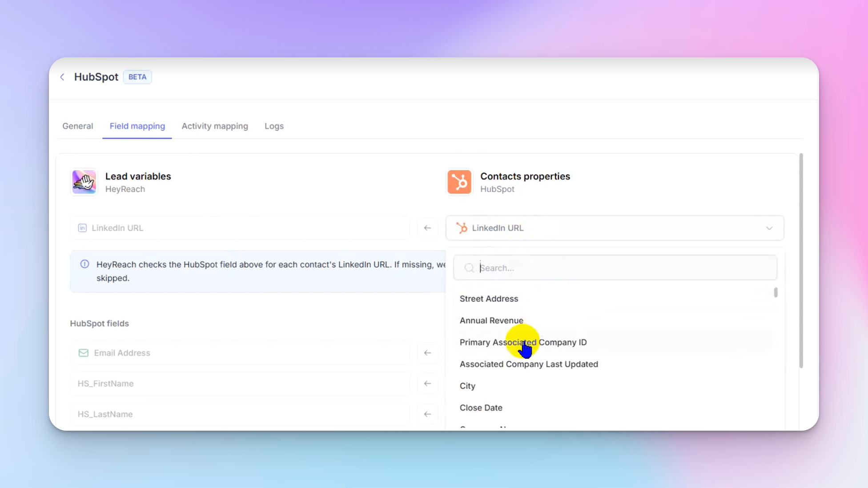Screen dimensions: 868x488
Task: Focus the Search field in property list
Action: 615,268
